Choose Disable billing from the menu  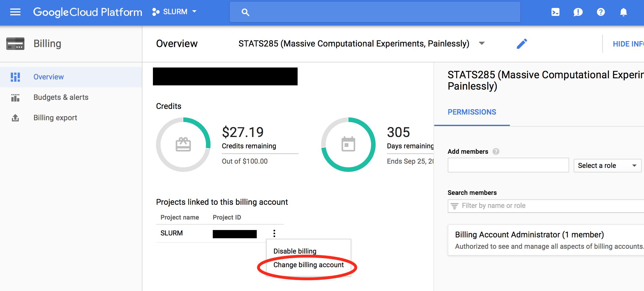(295, 251)
